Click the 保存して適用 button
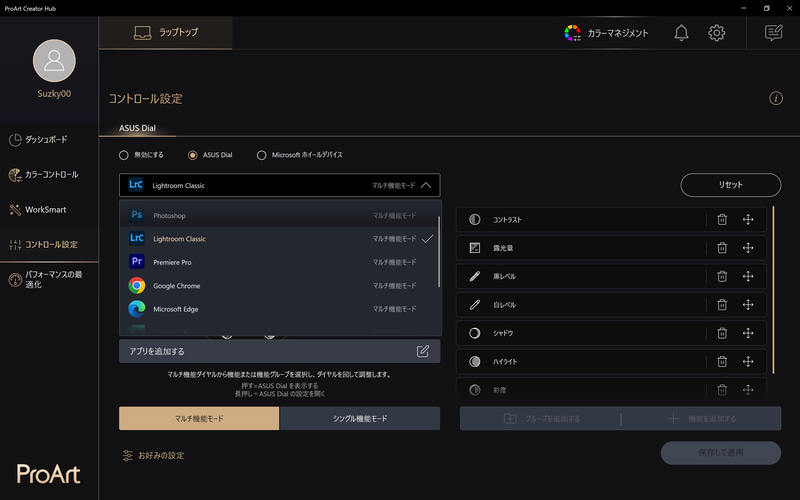Viewport: 800px width, 500px height. click(720, 453)
